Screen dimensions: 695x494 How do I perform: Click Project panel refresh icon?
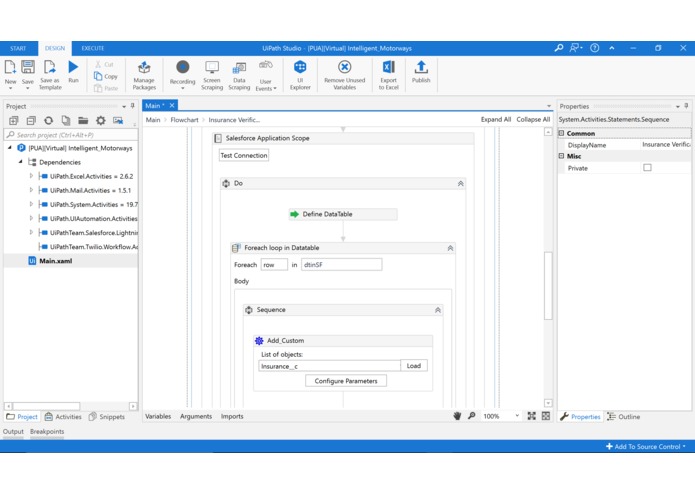[x=48, y=121]
